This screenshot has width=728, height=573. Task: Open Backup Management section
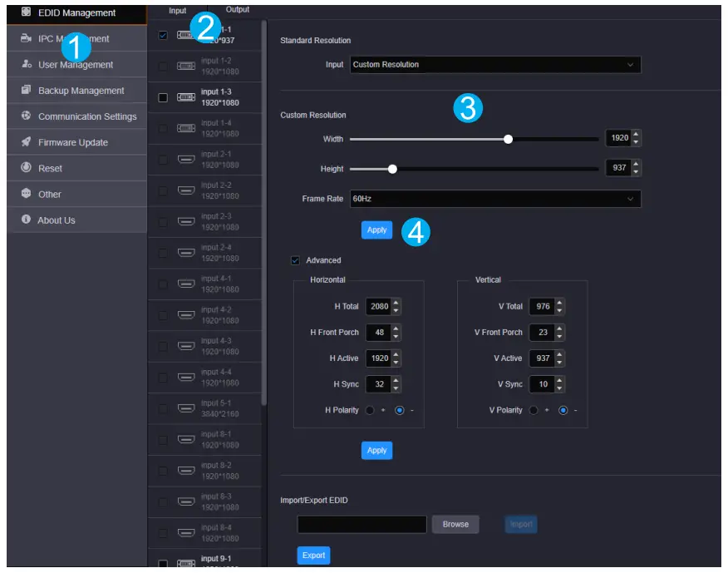point(76,91)
